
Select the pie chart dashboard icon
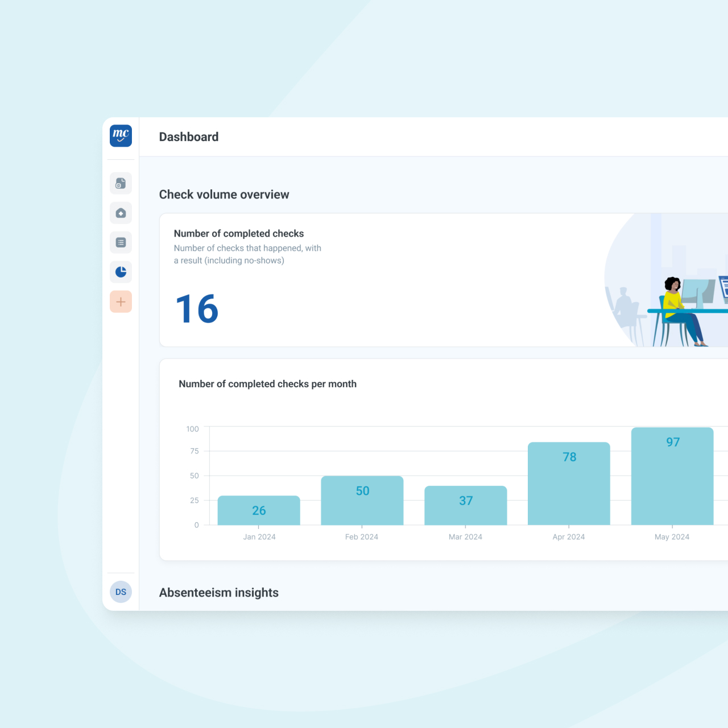point(121,272)
